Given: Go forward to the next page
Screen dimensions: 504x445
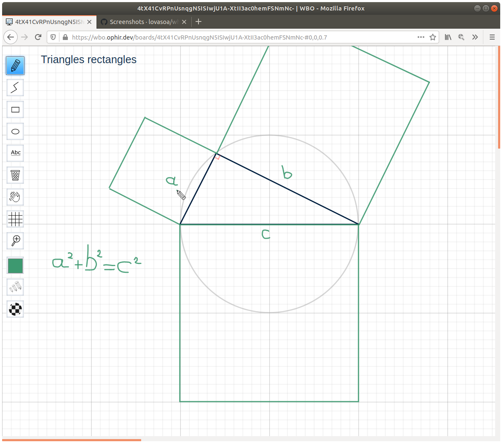Looking at the screenshot, I should [x=24, y=37].
